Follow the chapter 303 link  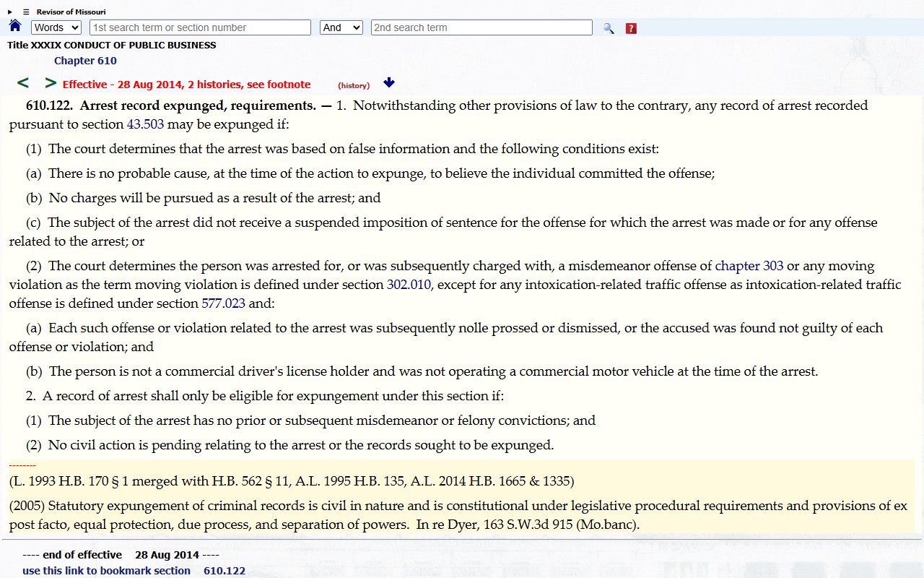[x=749, y=266]
